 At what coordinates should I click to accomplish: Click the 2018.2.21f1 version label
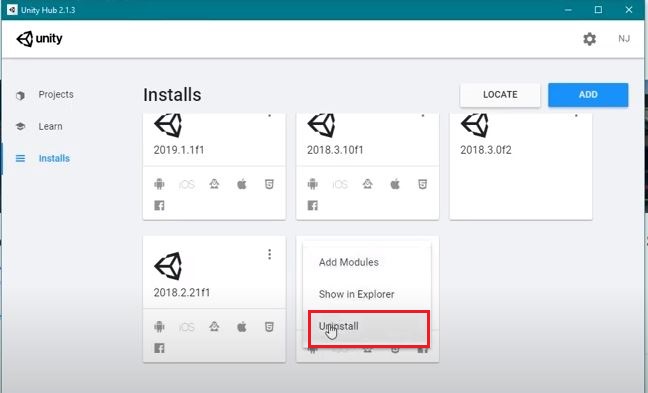click(182, 293)
